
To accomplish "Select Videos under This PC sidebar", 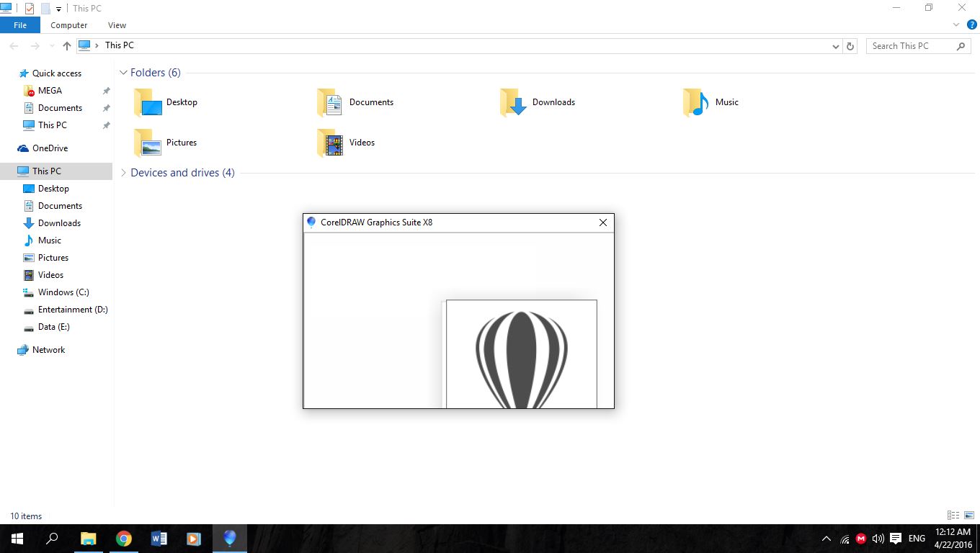I will click(x=50, y=275).
